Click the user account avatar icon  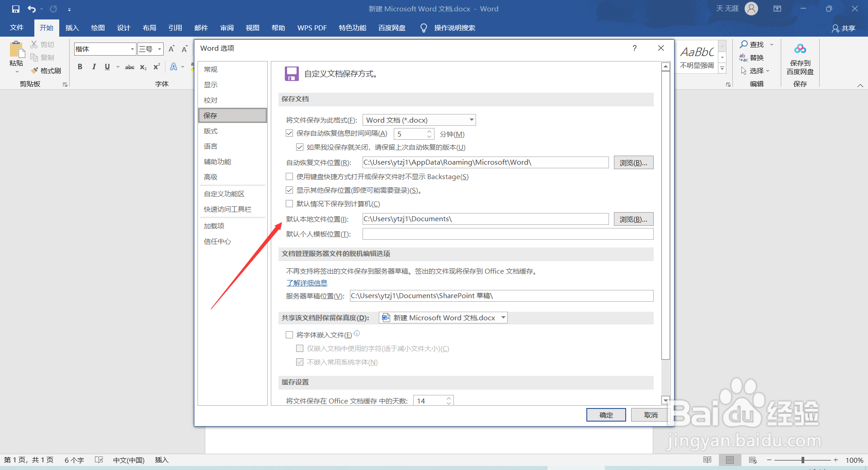(751, 9)
